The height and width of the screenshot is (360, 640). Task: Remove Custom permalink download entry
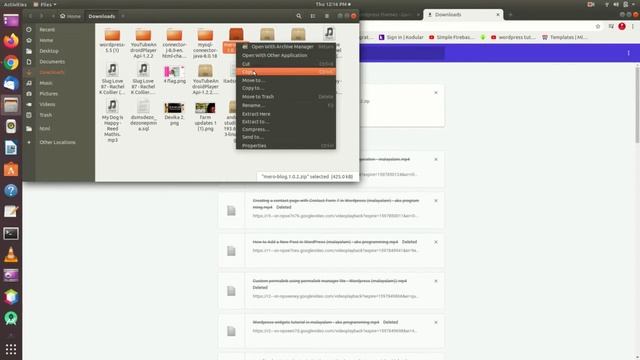tap(436, 281)
